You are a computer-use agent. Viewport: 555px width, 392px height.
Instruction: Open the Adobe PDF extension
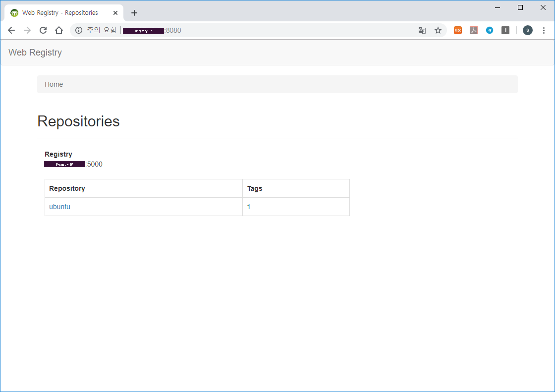tap(474, 30)
